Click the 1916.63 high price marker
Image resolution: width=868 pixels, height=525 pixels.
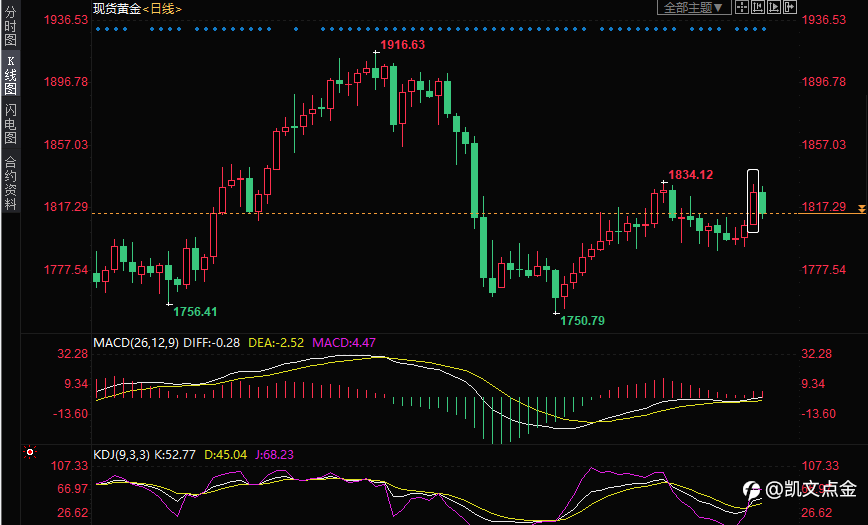tap(402, 45)
